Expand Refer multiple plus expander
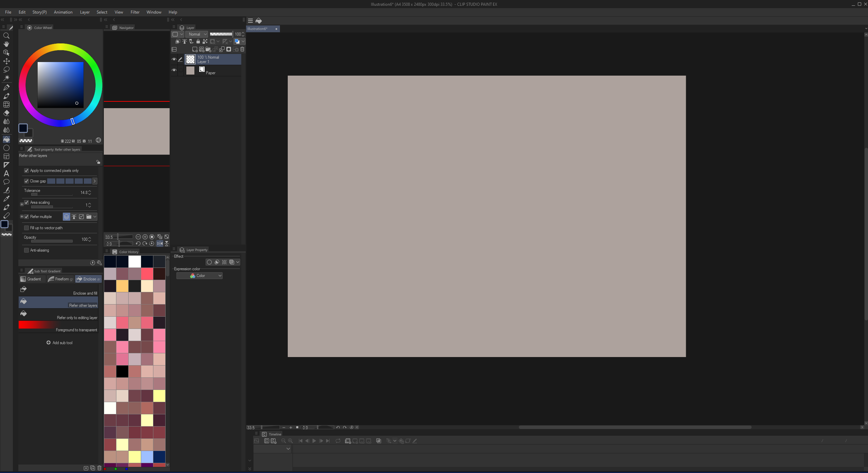Screen dimensions: 868x473 (22, 217)
